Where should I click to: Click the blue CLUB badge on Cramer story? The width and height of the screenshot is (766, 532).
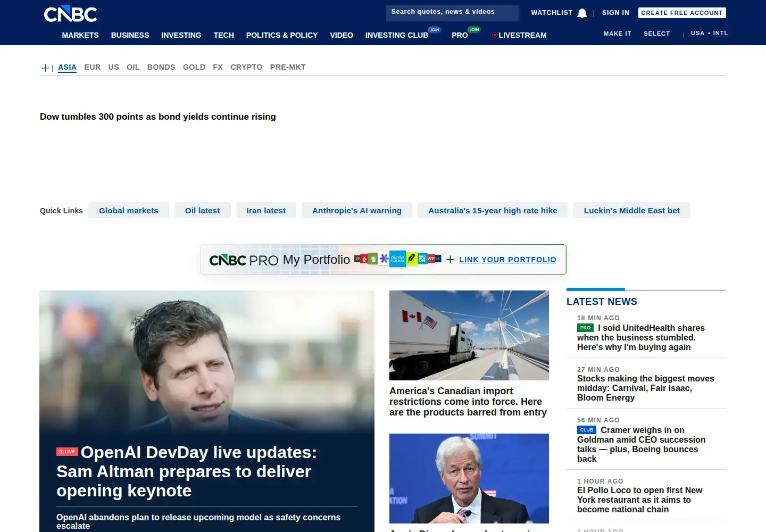587,430
